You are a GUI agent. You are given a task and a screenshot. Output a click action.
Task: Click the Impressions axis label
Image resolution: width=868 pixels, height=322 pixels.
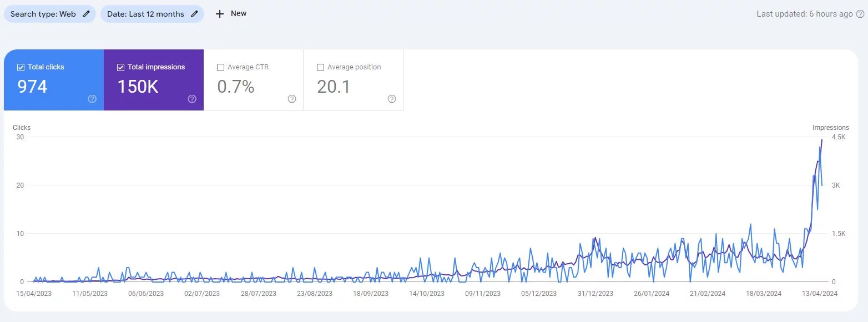[831, 128]
